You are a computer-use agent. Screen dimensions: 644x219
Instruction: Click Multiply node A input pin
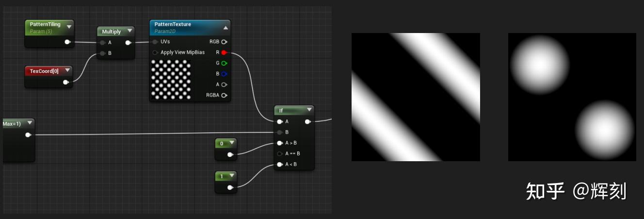(x=103, y=43)
